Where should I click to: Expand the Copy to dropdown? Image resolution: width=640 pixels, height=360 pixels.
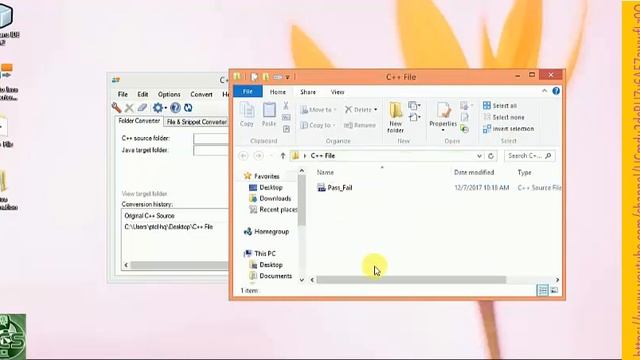pyautogui.click(x=334, y=125)
